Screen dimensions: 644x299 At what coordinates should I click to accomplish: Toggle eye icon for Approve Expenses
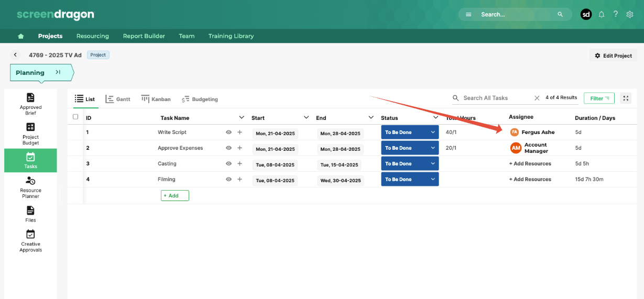coord(228,148)
